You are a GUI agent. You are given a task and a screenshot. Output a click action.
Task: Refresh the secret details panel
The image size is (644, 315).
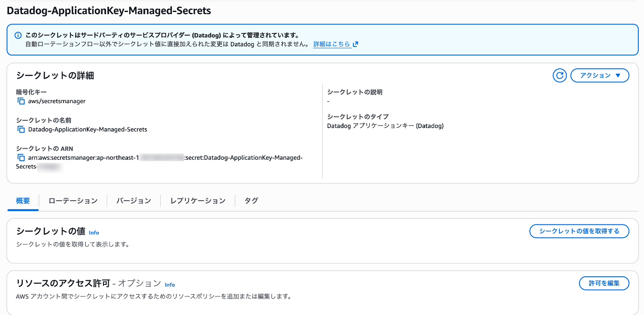(x=560, y=76)
